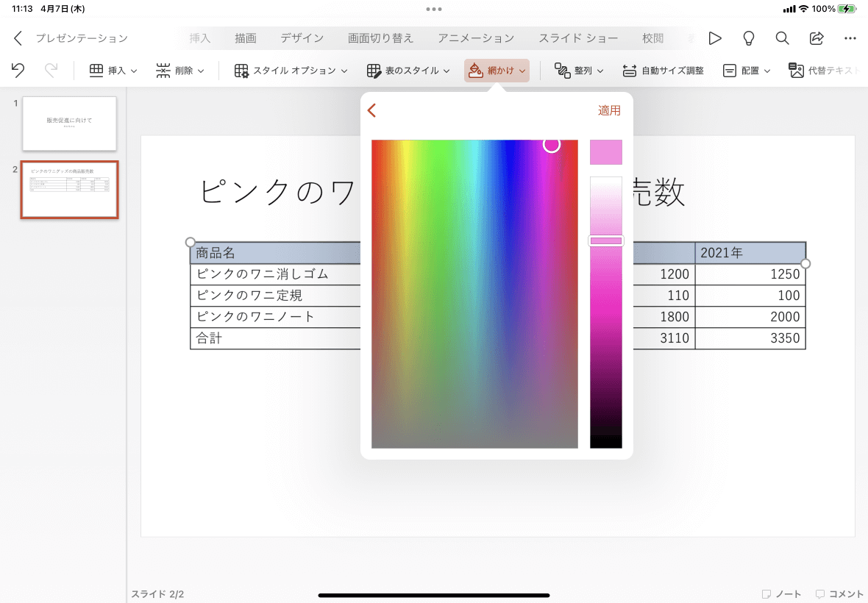Image resolution: width=868 pixels, height=603 pixels.
Task: Expand スタイル オプション menu
Action: coord(291,71)
